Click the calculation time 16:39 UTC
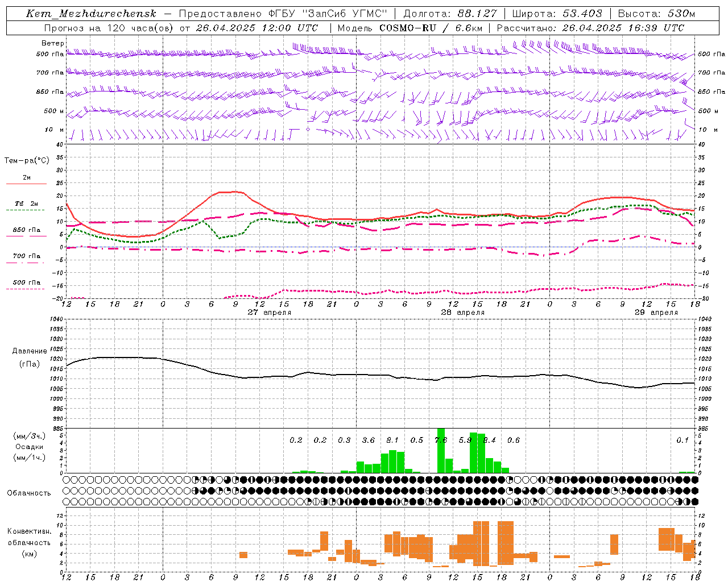 656,28
